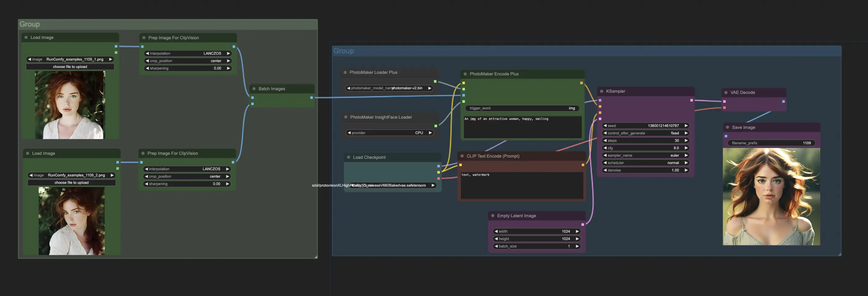Collapse the Batch Images node dot
The height and width of the screenshot is (296, 868).
(254, 89)
